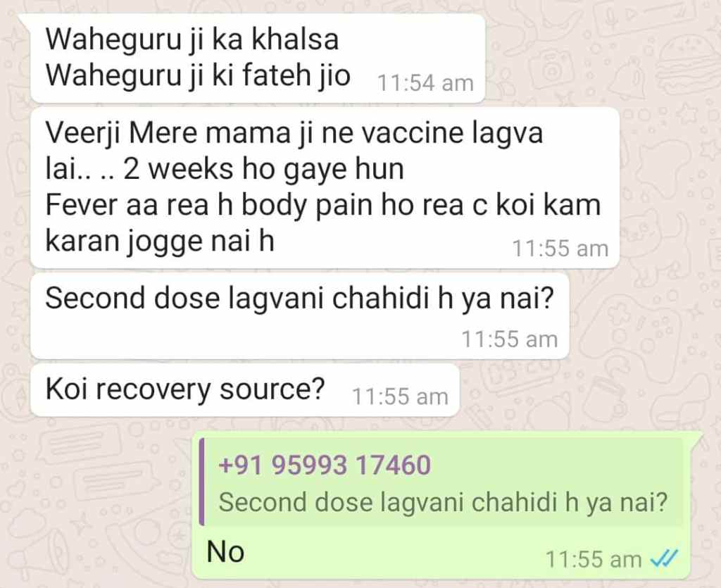Click timestamp beside 'Koi recovery source?'
The width and height of the screenshot is (721, 588).
pos(400,396)
